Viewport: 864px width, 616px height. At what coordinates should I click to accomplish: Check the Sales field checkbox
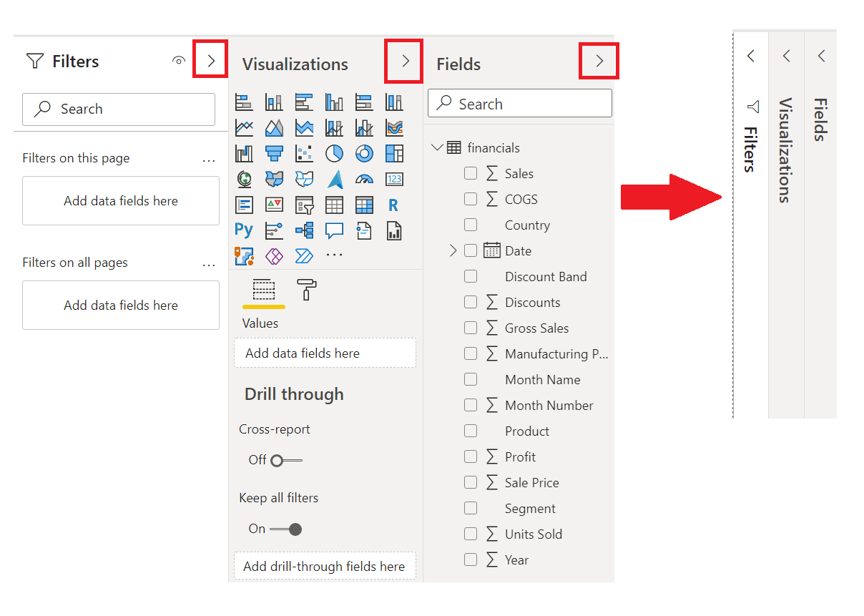click(471, 173)
